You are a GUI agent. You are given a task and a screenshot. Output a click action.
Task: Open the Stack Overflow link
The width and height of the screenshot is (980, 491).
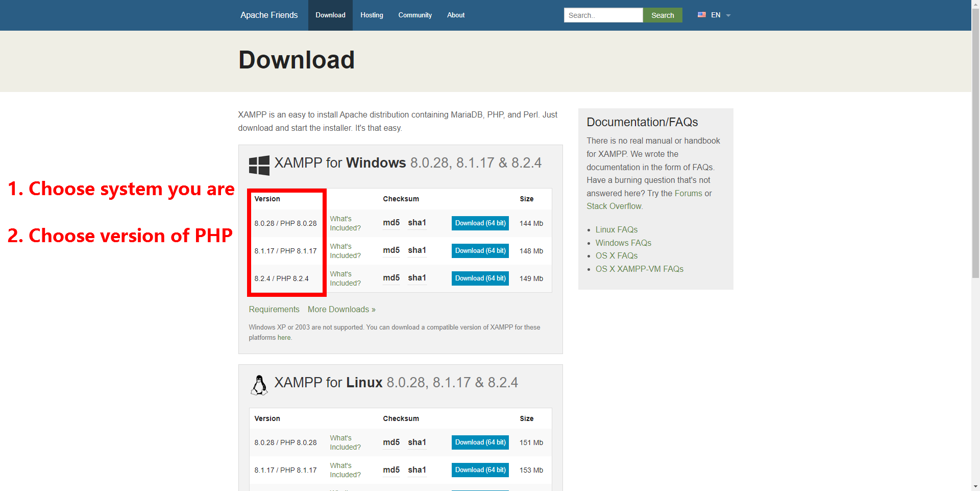pos(614,206)
